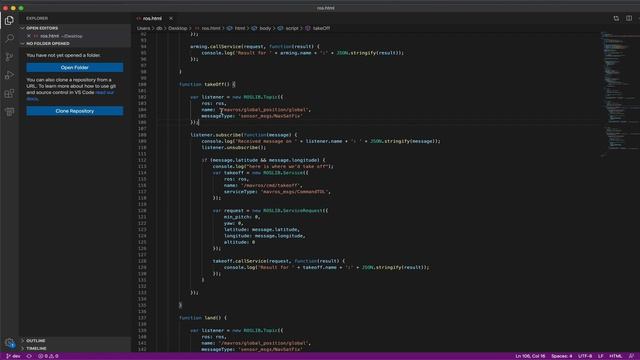Click the script breadcrumb segment
Viewport: 640px width, 360px height.
tap(292, 29)
